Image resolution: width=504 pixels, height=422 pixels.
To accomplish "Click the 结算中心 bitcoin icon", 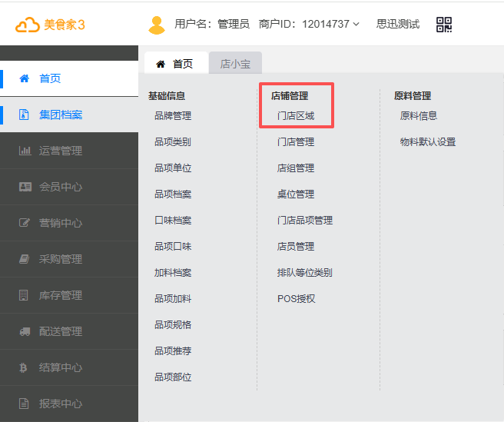I will click(24, 367).
